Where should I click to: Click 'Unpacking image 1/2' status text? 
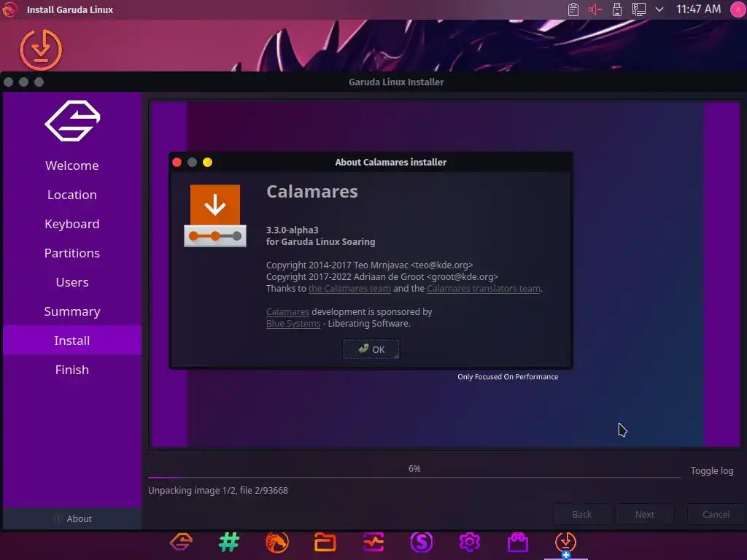tap(217, 490)
